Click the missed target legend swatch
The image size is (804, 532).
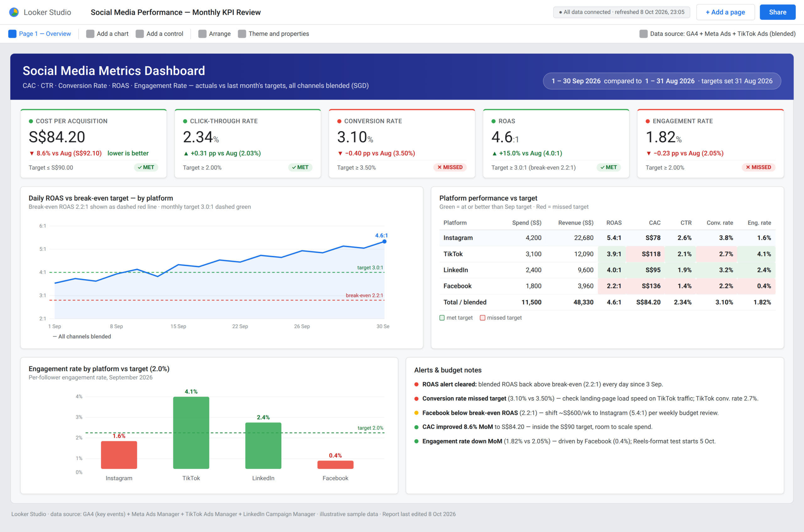(482, 318)
